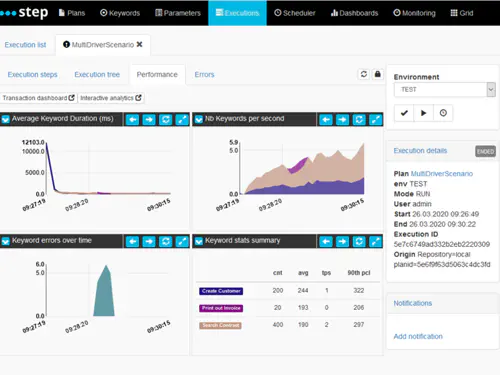Open scheduling with the clock button
Image resolution: width=500 pixels, height=375 pixels.
coord(443,113)
